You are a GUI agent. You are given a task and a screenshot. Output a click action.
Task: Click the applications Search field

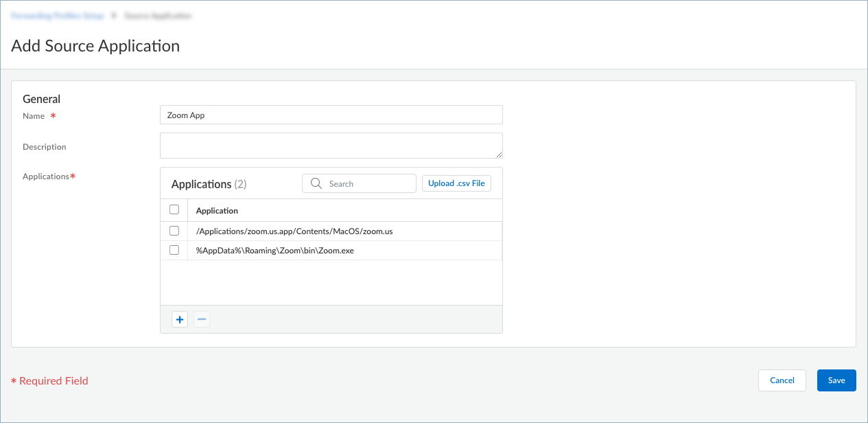pyautogui.click(x=367, y=183)
